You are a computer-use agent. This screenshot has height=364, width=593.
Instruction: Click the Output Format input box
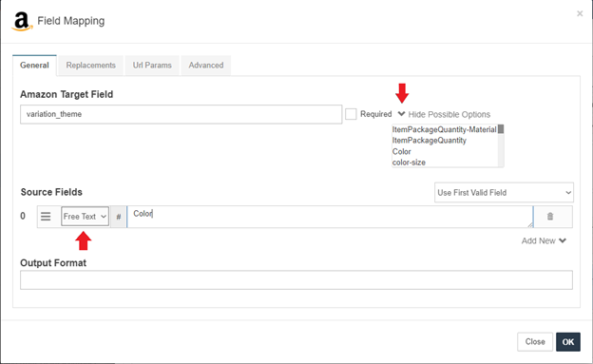[296, 280]
